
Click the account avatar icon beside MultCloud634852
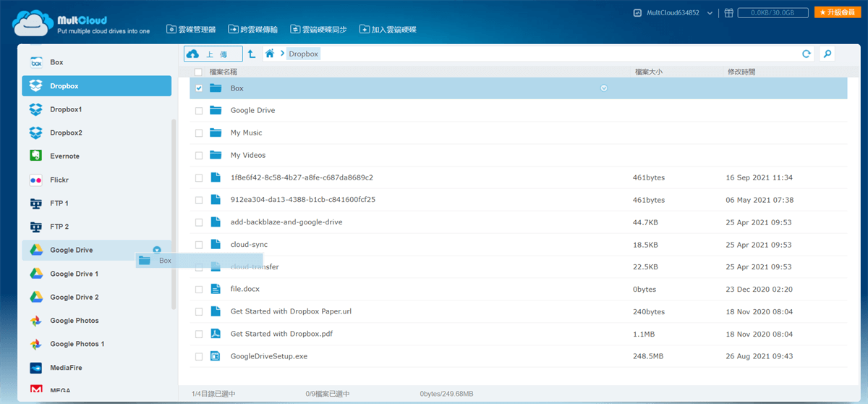[x=637, y=13]
